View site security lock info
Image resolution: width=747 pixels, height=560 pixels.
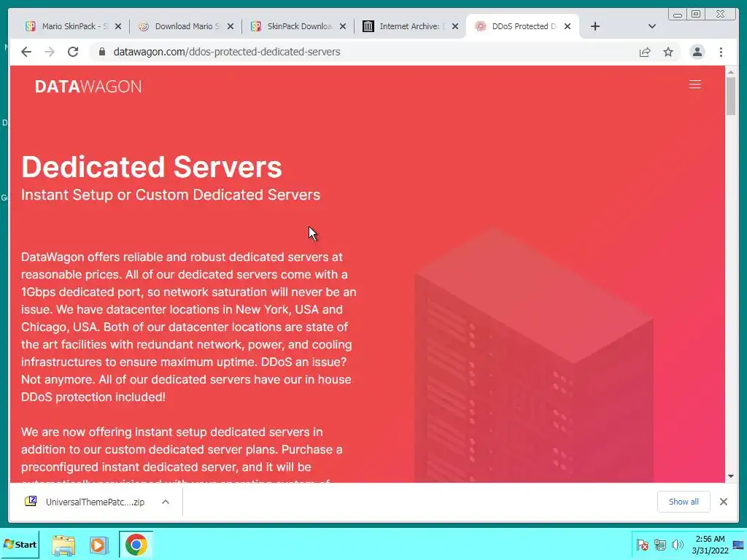[x=101, y=52]
